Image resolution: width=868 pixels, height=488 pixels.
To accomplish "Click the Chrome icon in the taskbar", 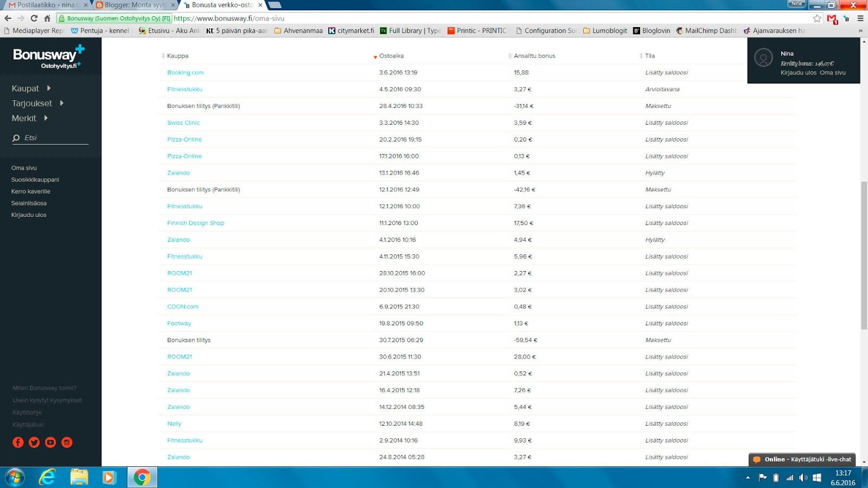I will pos(142,478).
